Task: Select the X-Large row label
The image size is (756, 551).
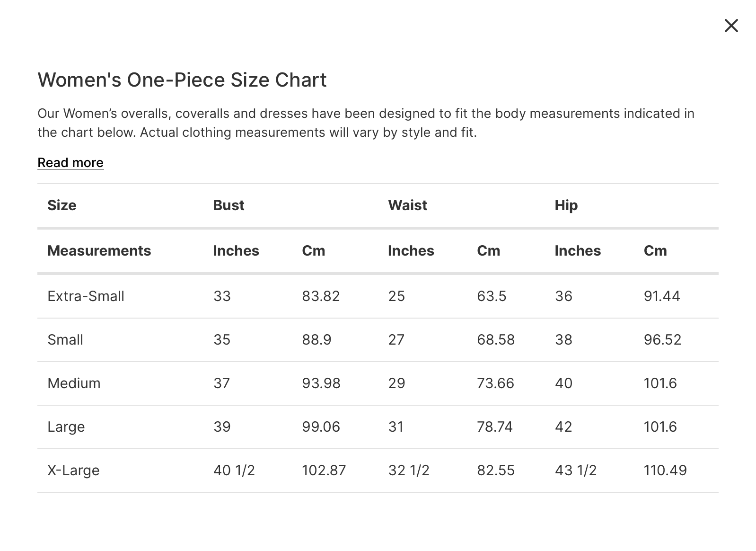Action: click(73, 471)
